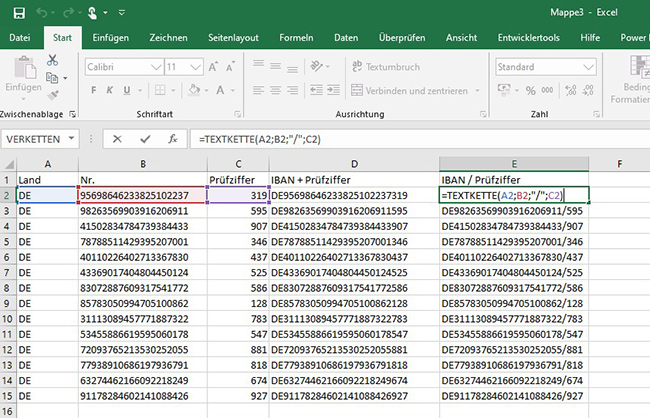Open the name box dropdown arrow
Screen dimensions: 650x418
click(x=71, y=139)
